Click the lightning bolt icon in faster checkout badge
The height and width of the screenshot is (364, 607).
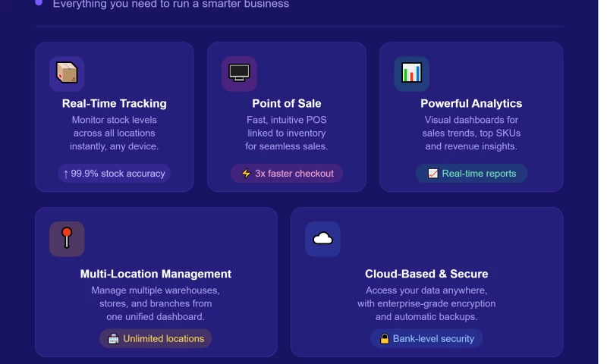246,174
